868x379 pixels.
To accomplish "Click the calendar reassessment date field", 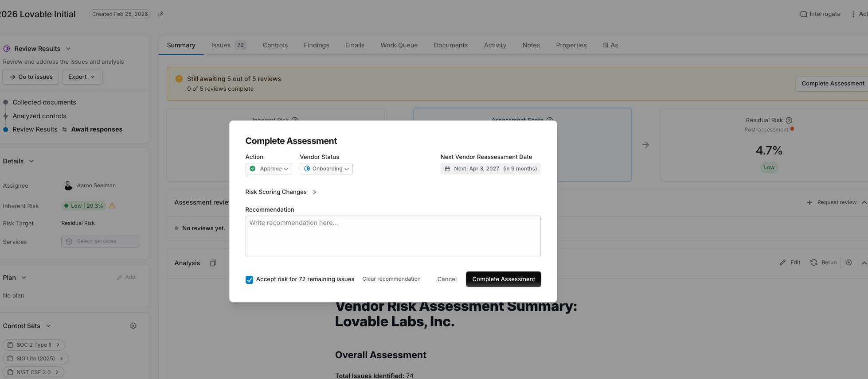I will pos(491,169).
